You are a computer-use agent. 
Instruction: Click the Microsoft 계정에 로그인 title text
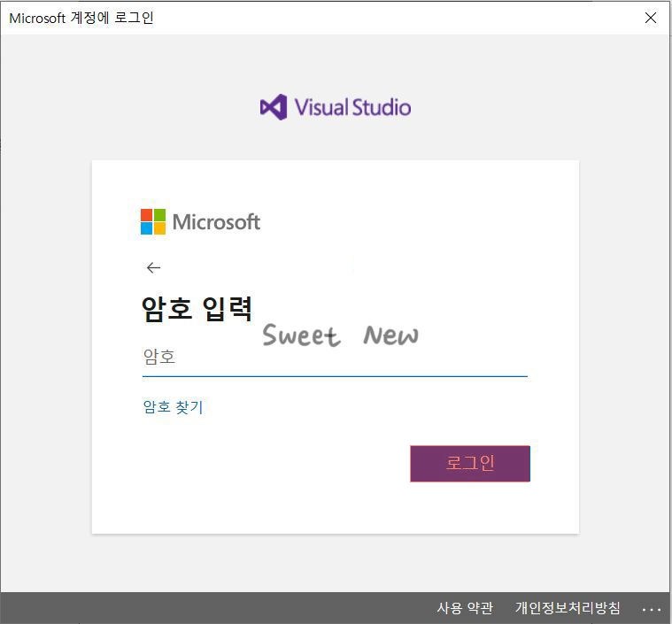pos(81,18)
